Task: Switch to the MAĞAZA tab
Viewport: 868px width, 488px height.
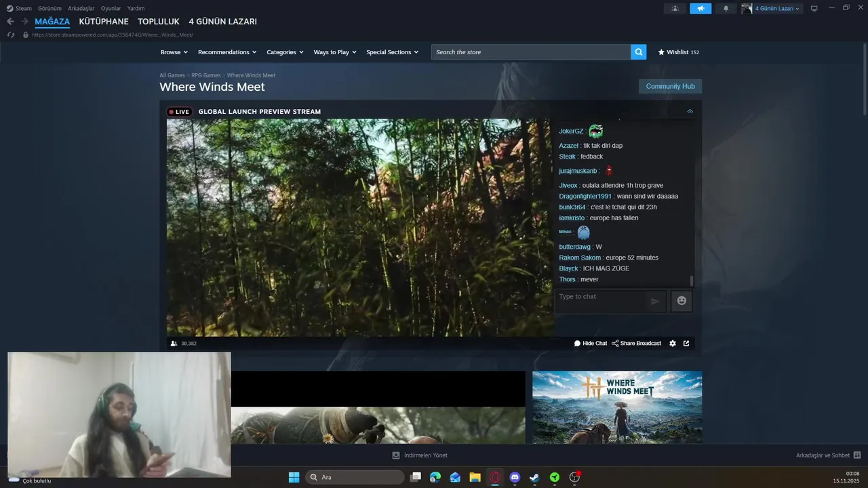Action: point(52,22)
